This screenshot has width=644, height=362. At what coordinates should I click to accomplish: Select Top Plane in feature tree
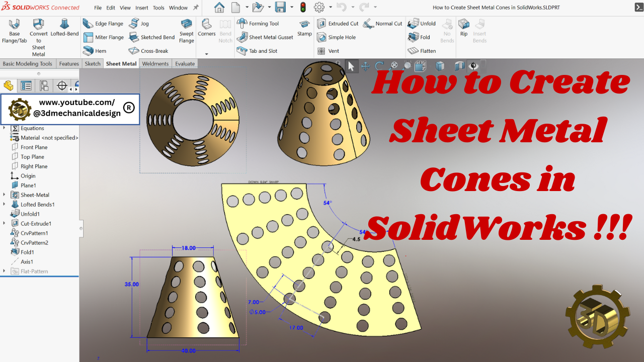pyautogui.click(x=32, y=157)
